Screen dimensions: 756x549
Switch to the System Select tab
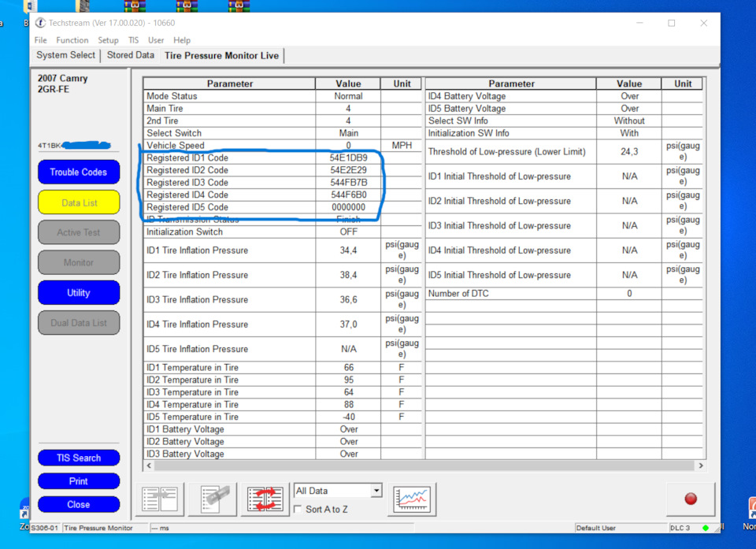click(66, 55)
